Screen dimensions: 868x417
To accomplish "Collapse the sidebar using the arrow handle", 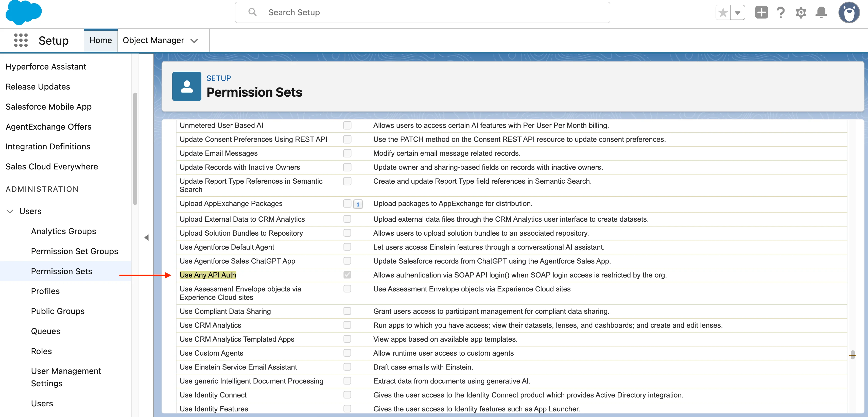I will tap(147, 238).
